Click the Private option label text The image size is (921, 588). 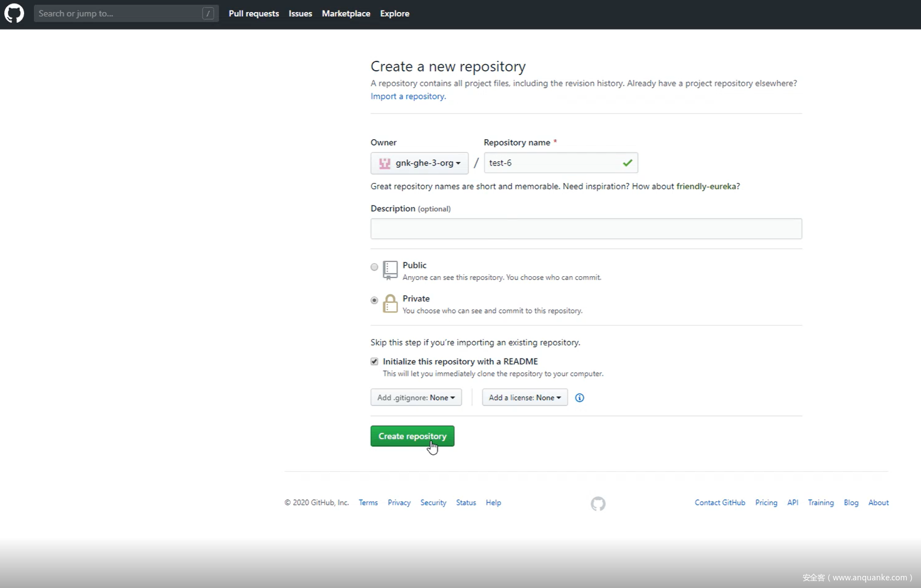tap(416, 299)
